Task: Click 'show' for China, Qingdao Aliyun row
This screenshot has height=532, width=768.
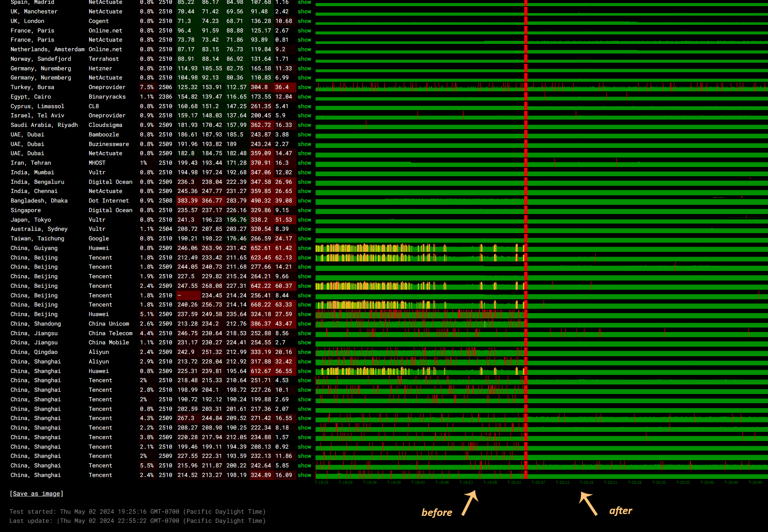Action: 304,352
